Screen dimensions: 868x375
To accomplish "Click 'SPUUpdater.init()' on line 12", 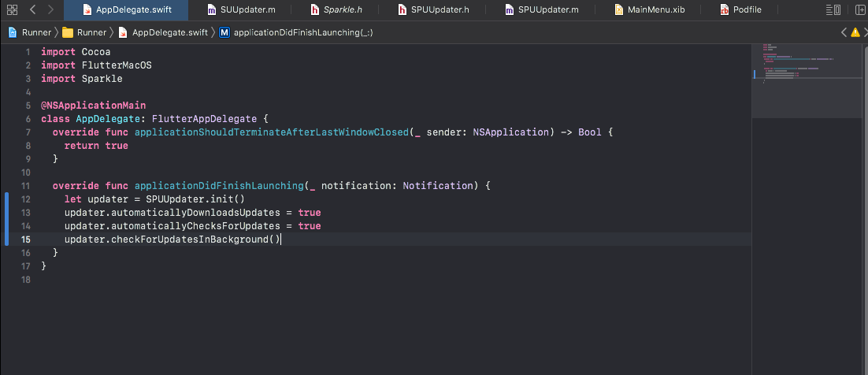I will click(x=195, y=199).
